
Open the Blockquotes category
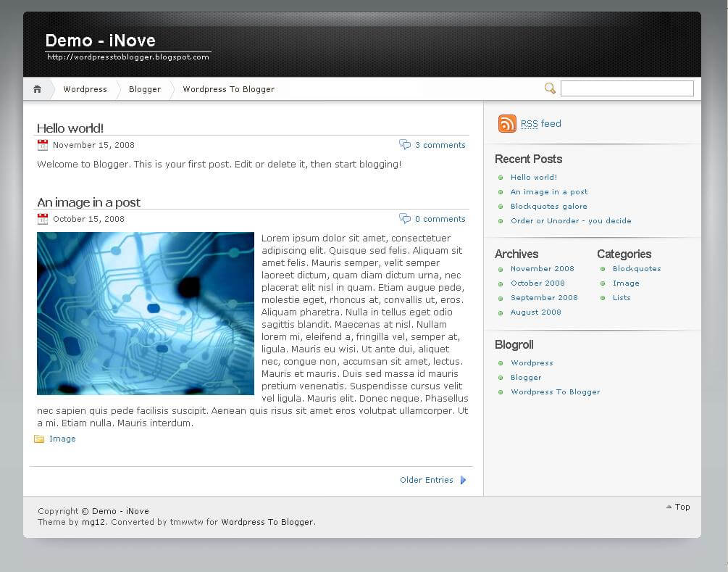pyautogui.click(x=637, y=268)
